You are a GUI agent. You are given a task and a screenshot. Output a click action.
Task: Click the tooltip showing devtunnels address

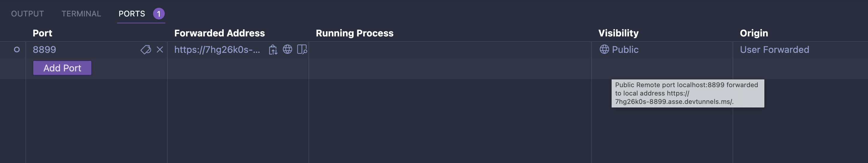coord(687,93)
